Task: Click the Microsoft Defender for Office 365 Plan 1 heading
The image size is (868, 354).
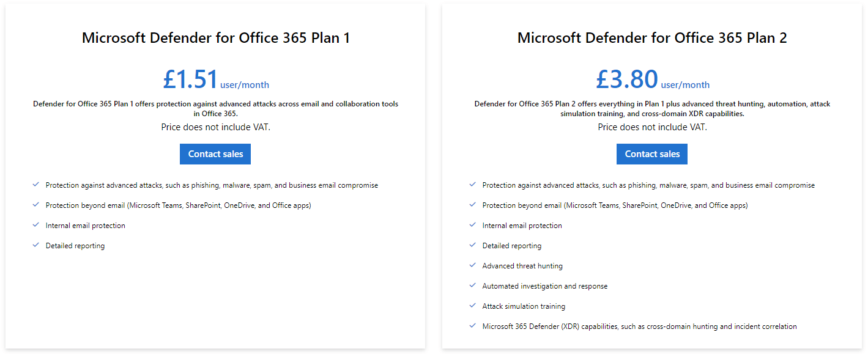Action: pyautogui.click(x=215, y=37)
